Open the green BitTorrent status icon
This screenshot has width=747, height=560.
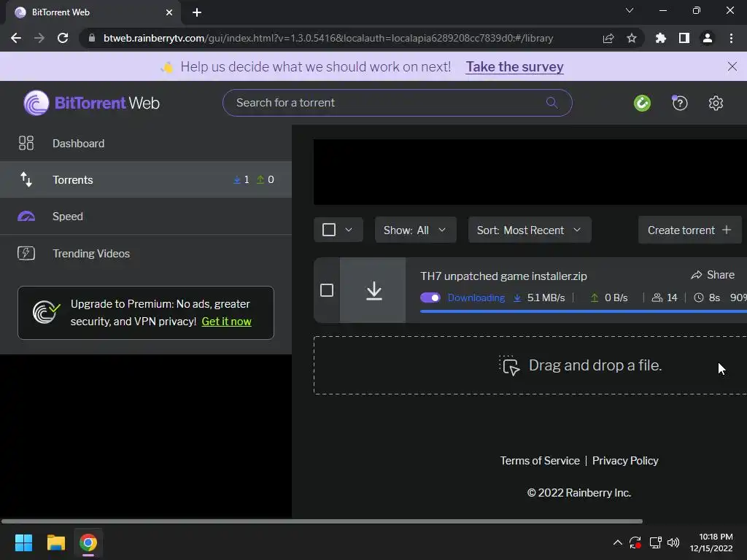tap(642, 103)
